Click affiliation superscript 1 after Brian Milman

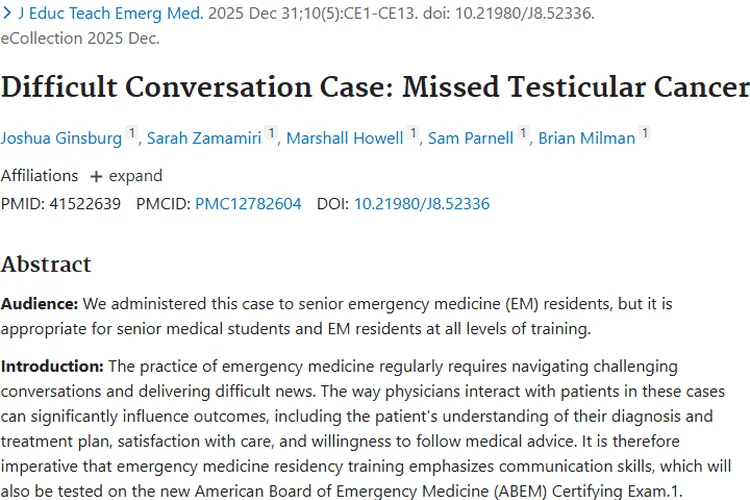(645, 133)
